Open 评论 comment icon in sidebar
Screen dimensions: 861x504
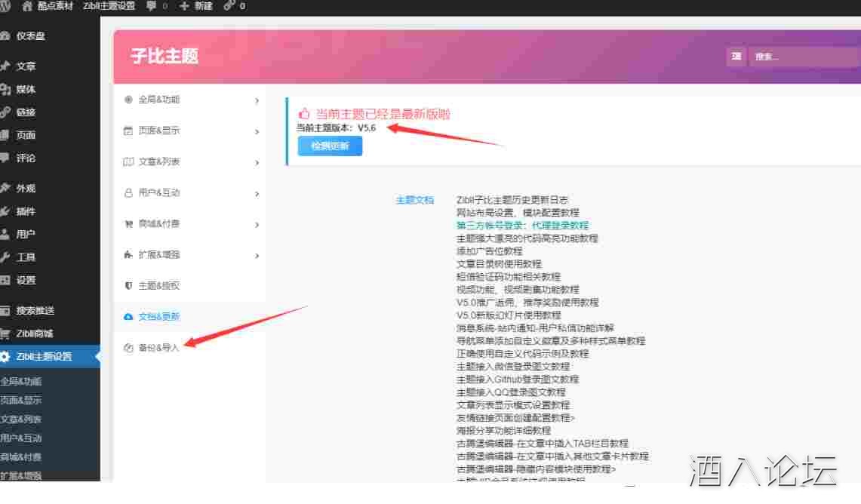point(5,158)
